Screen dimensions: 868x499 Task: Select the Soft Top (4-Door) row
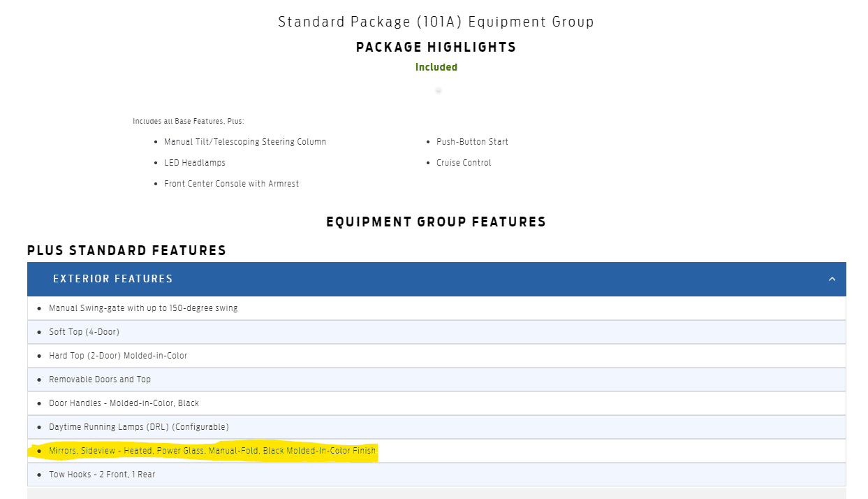point(436,332)
